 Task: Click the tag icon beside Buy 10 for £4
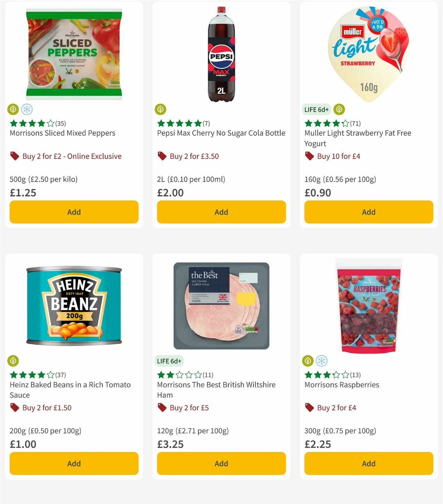click(x=309, y=156)
